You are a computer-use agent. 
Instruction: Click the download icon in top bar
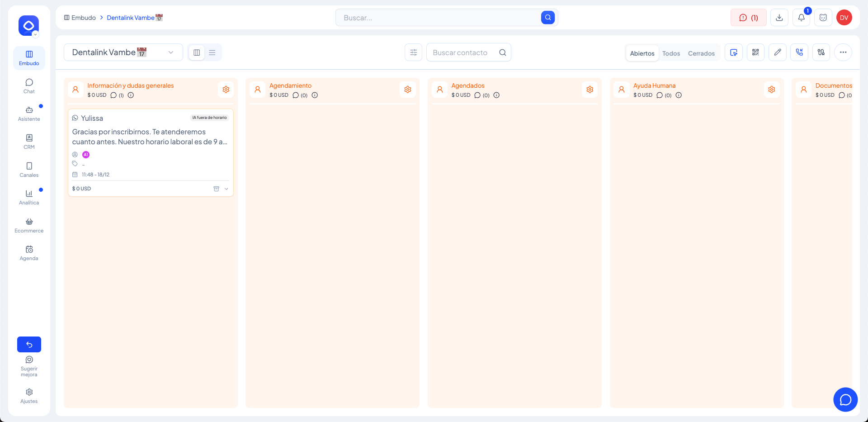point(779,18)
